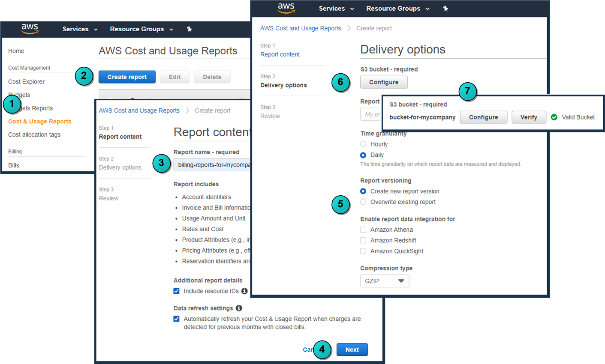Click the green Valid Bucket checkmark icon
The width and height of the screenshot is (605, 364).
(x=554, y=117)
